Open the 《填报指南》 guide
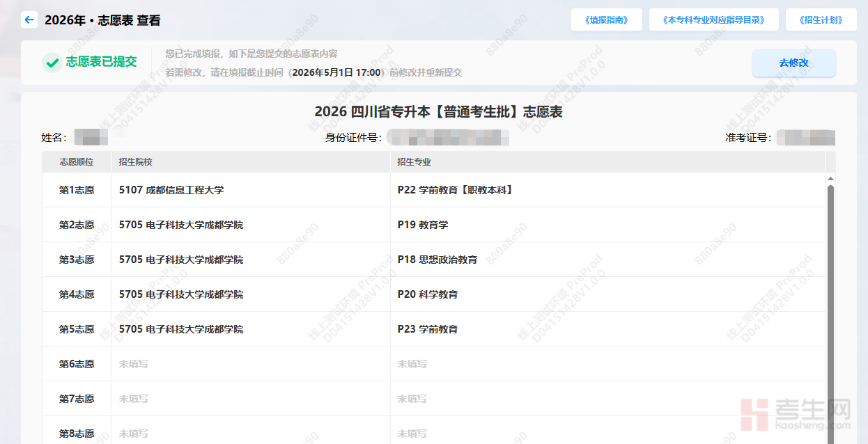 [604, 20]
